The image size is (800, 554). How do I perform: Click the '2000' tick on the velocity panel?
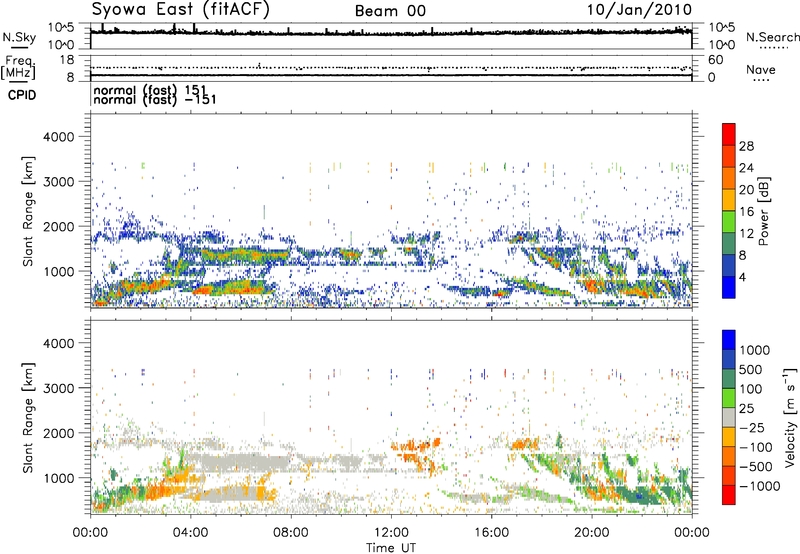pos(60,433)
